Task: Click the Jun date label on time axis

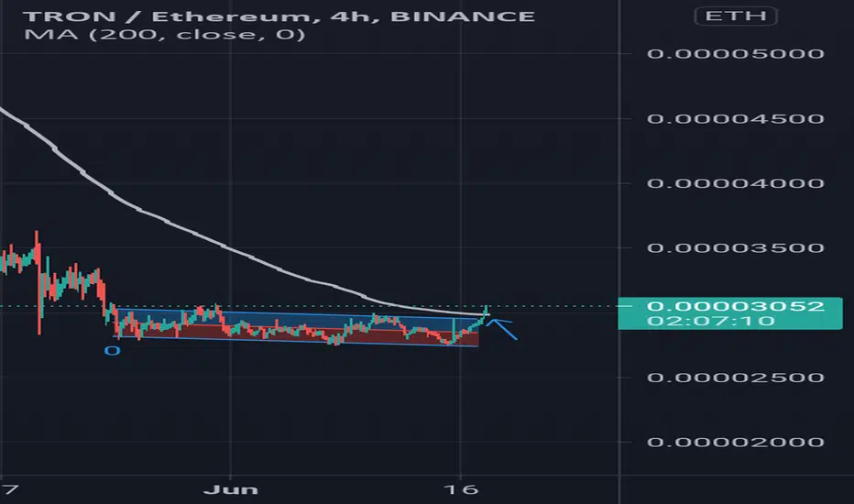Action: point(230,489)
